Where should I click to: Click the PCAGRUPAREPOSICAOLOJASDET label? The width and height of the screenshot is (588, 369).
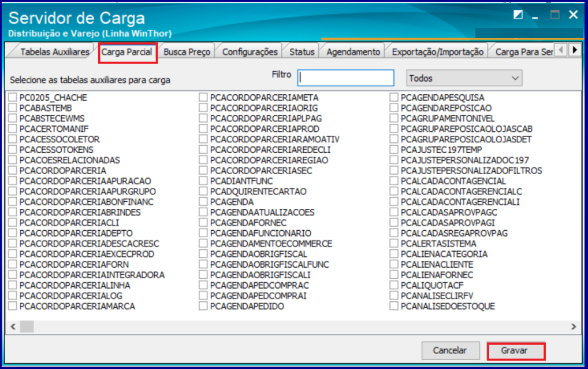(466, 139)
